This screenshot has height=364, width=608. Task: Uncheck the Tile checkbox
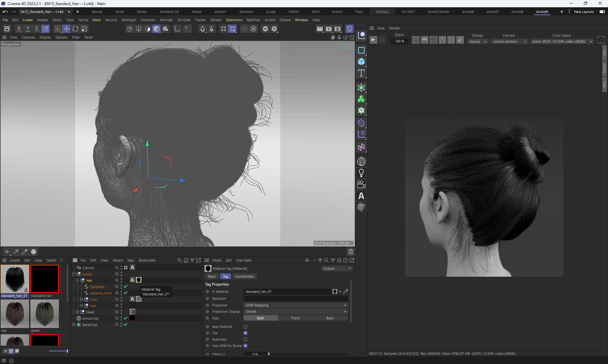click(x=245, y=333)
